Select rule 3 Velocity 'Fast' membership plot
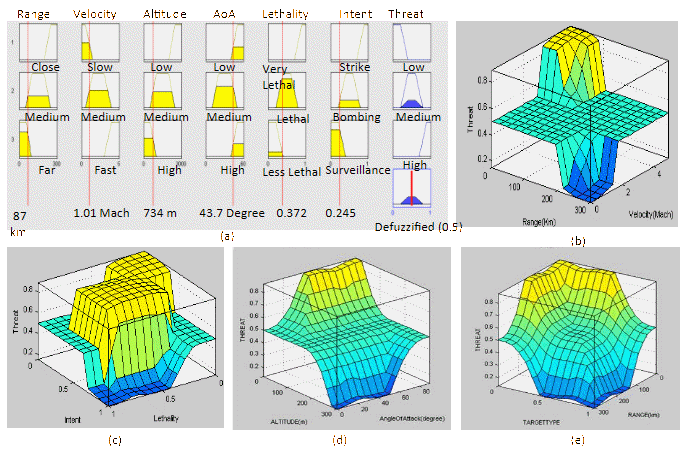 click(100, 139)
